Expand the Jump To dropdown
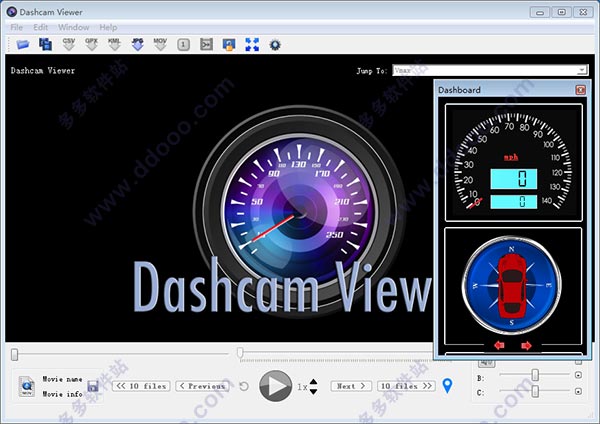 [582, 70]
